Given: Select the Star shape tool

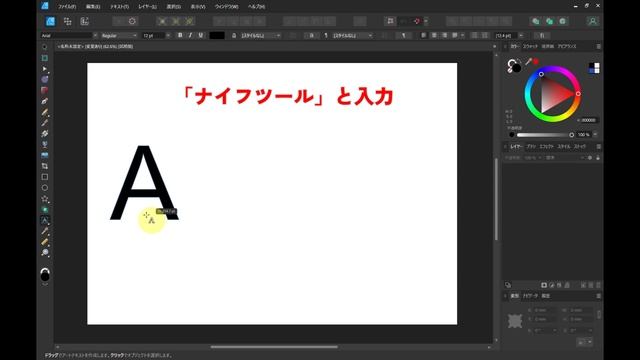Looking at the screenshot, I should click(x=44, y=199).
